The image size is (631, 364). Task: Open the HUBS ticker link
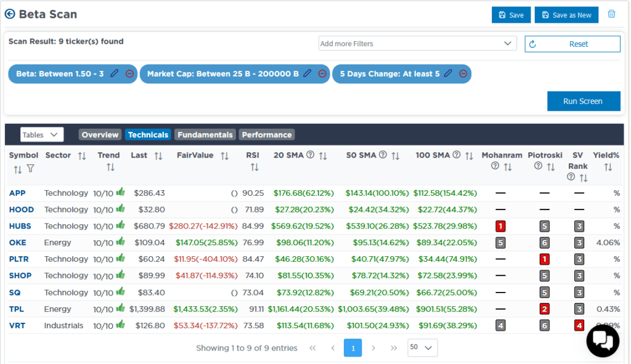(x=20, y=226)
